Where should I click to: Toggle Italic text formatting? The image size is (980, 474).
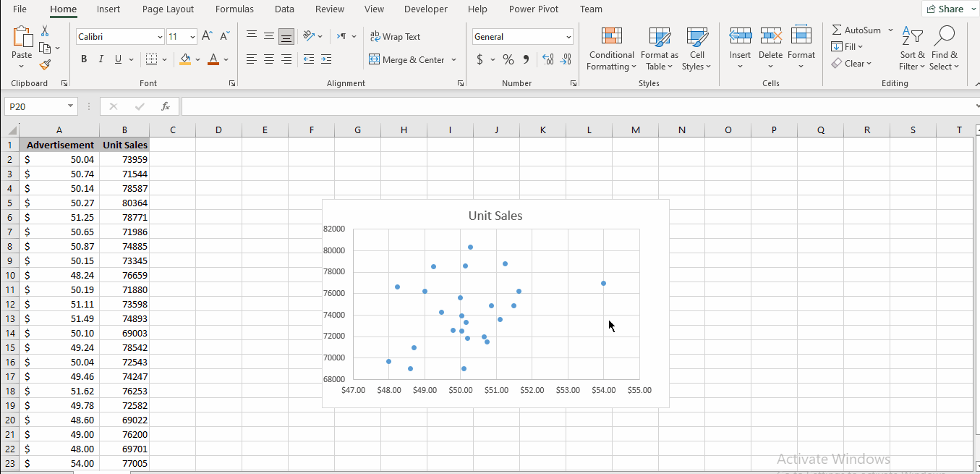(101, 59)
